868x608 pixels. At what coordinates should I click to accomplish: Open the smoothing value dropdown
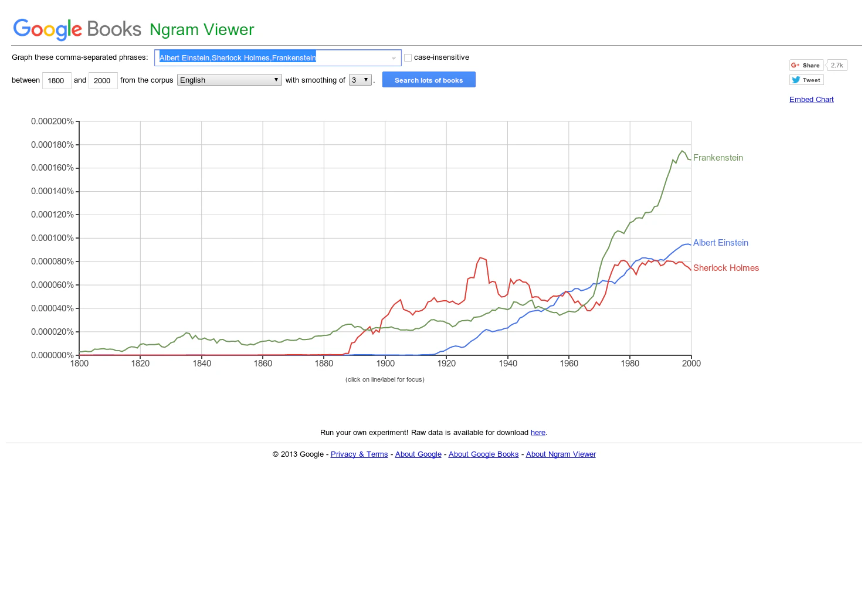(360, 80)
